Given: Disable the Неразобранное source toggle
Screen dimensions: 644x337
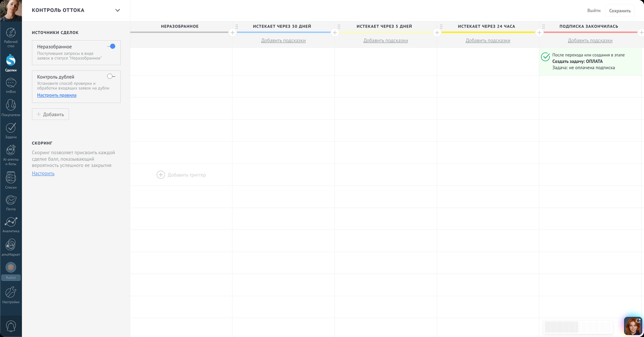Looking at the screenshot, I should pyautogui.click(x=111, y=46).
